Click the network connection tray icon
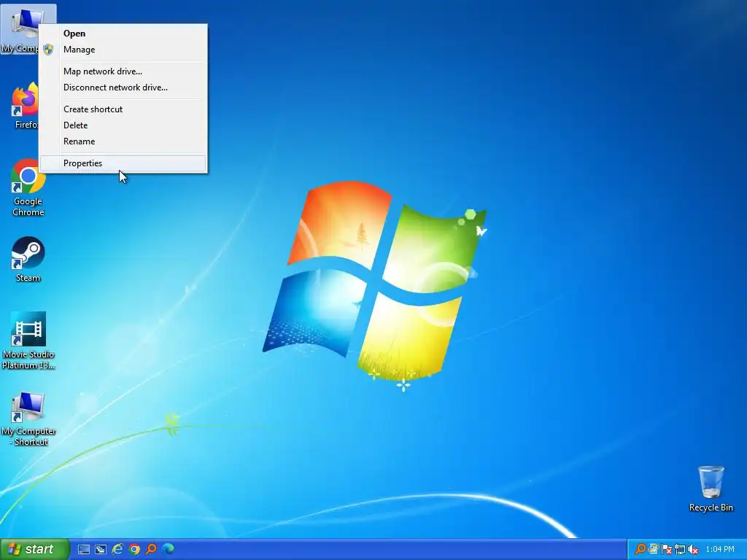Viewport: 747px width, 560px height. pos(680,550)
